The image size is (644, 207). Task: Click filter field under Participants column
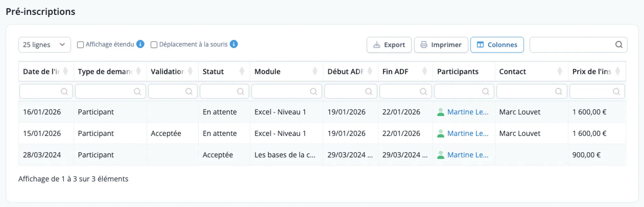pos(464,91)
